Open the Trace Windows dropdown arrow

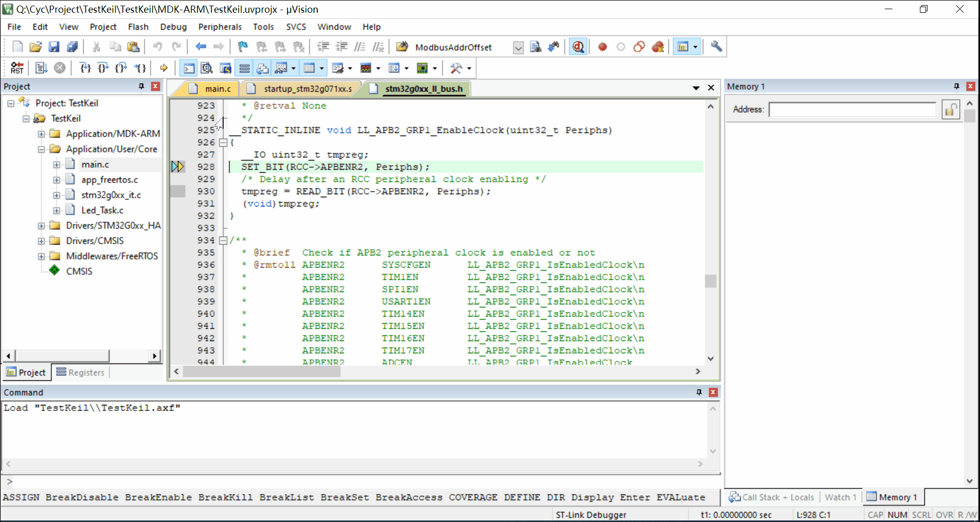point(406,68)
